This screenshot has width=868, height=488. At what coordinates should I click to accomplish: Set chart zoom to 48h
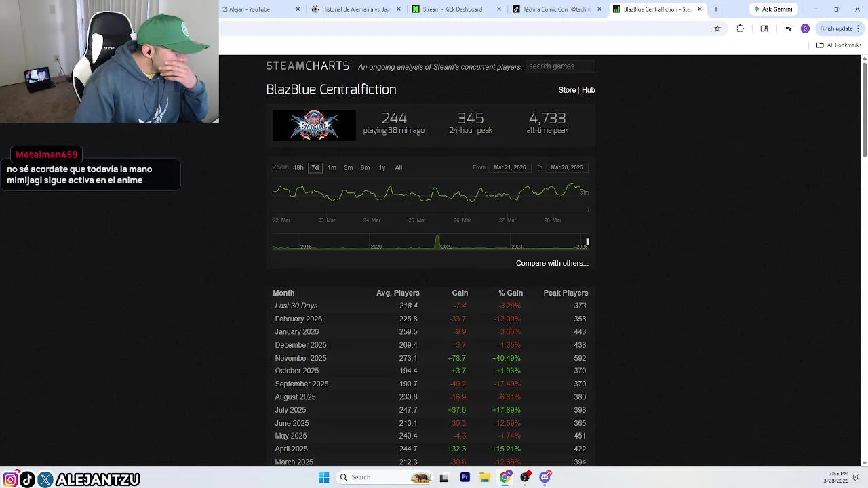click(298, 167)
